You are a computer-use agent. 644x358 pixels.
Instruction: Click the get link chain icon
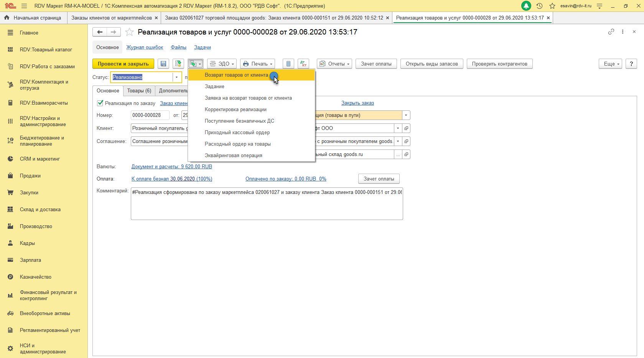tap(611, 32)
